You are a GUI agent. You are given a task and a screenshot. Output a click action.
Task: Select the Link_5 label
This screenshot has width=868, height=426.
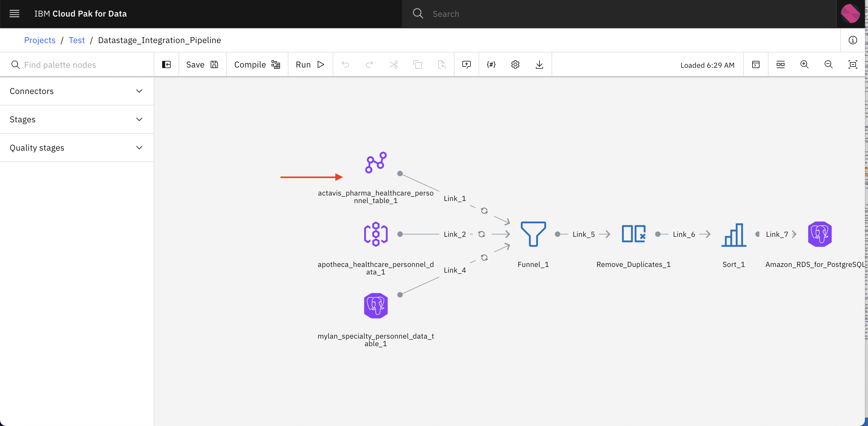[x=583, y=234]
